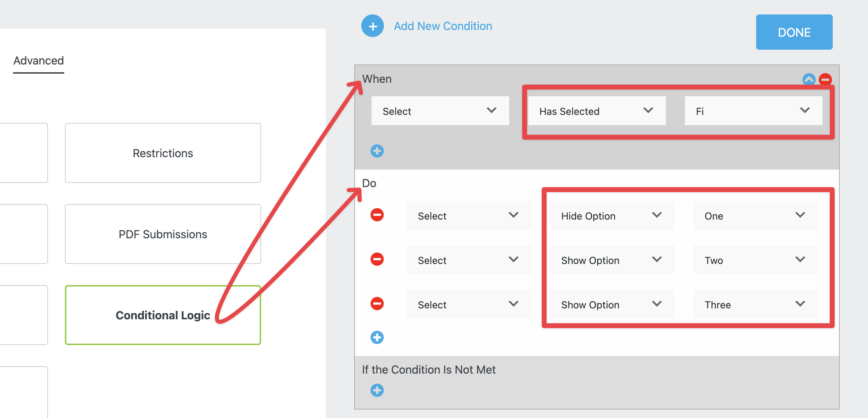The height and width of the screenshot is (418, 868).
Task: Switch to the Advanced tab
Action: (x=38, y=61)
